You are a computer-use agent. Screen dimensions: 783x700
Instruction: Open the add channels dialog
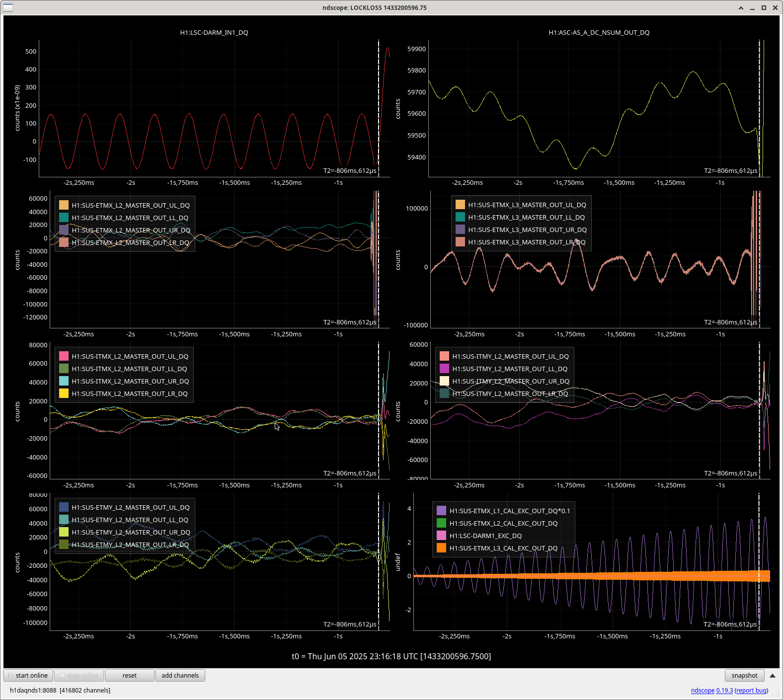pyautogui.click(x=180, y=675)
